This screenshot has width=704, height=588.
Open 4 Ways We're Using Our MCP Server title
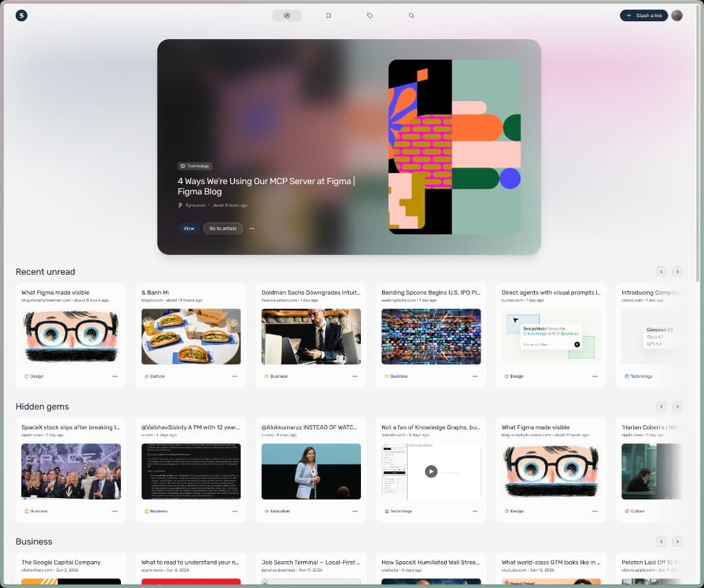pos(266,186)
